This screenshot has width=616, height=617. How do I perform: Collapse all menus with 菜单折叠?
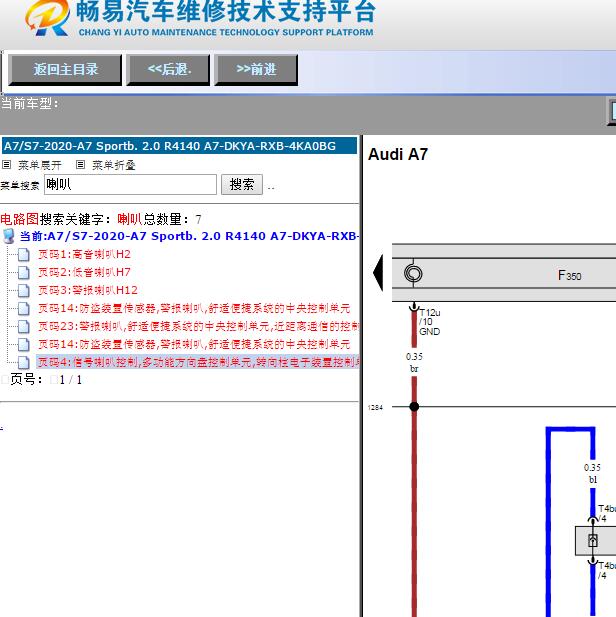(114, 165)
